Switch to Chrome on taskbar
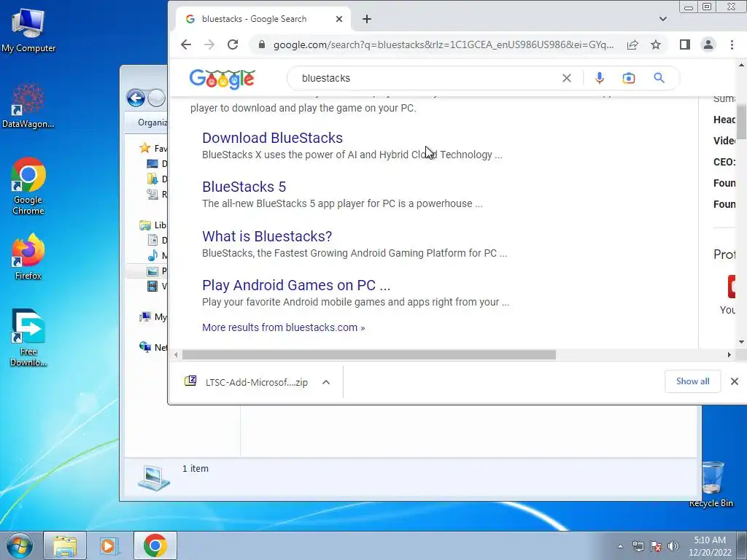747x560 pixels. [x=155, y=545]
